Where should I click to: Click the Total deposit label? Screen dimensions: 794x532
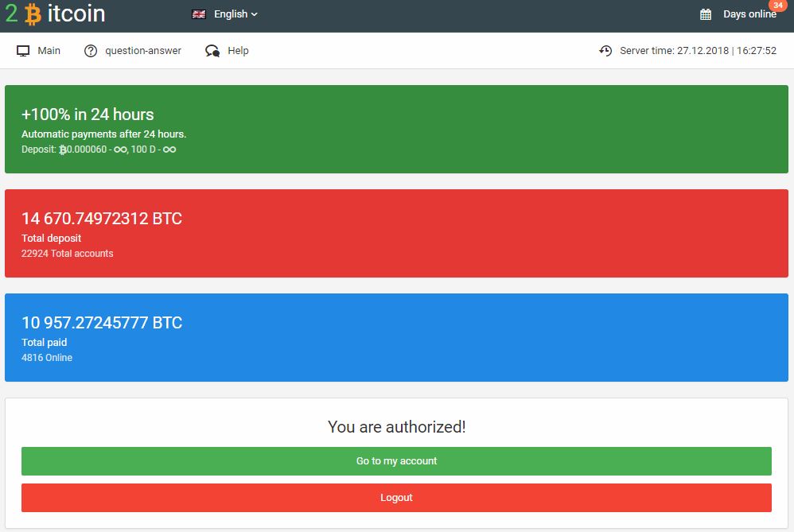point(51,239)
